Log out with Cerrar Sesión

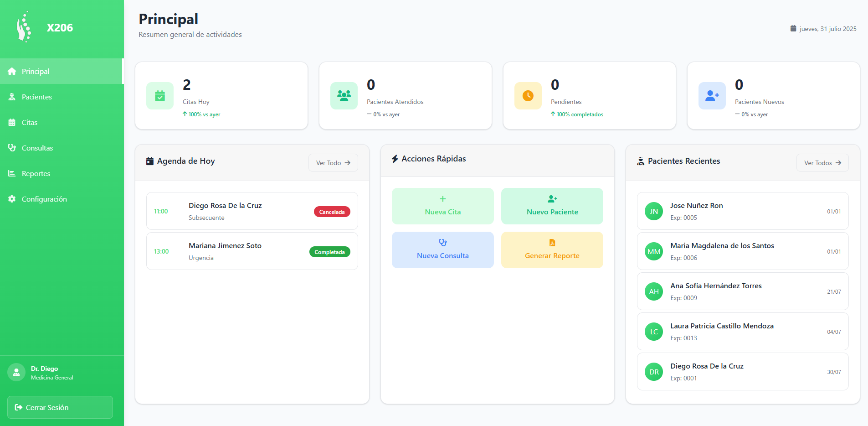click(x=60, y=407)
